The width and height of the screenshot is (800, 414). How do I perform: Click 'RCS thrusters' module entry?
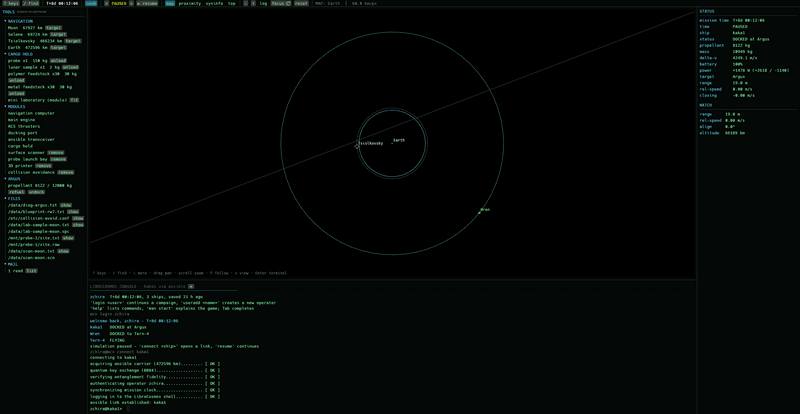[x=24, y=127]
